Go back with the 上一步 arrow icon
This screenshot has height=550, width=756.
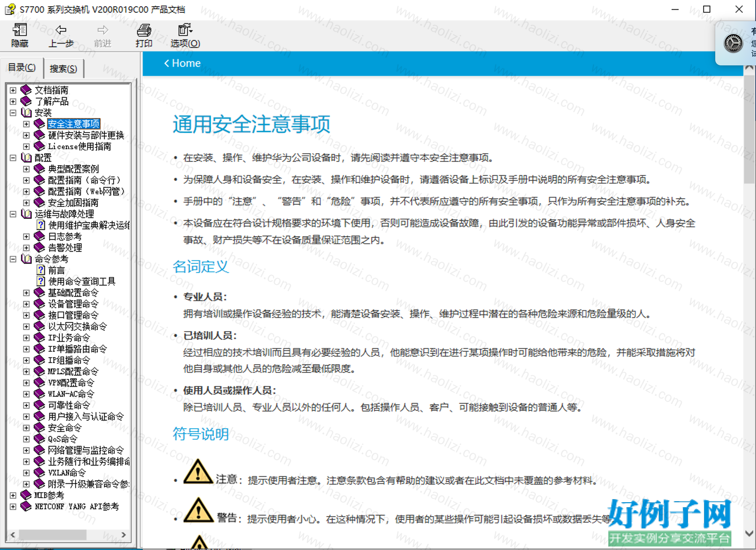(61, 30)
